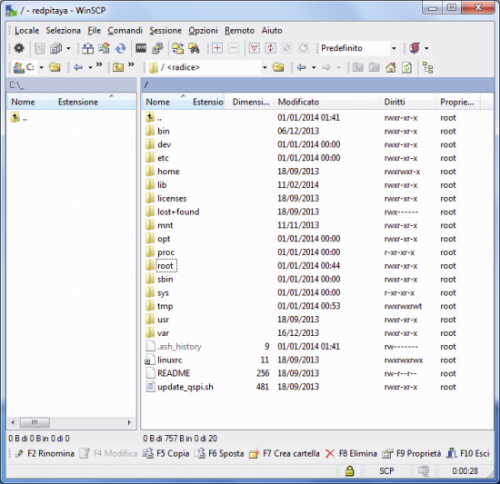Open the Comandi menu
Image resolution: width=500 pixels, height=484 pixels.
click(x=125, y=31)
